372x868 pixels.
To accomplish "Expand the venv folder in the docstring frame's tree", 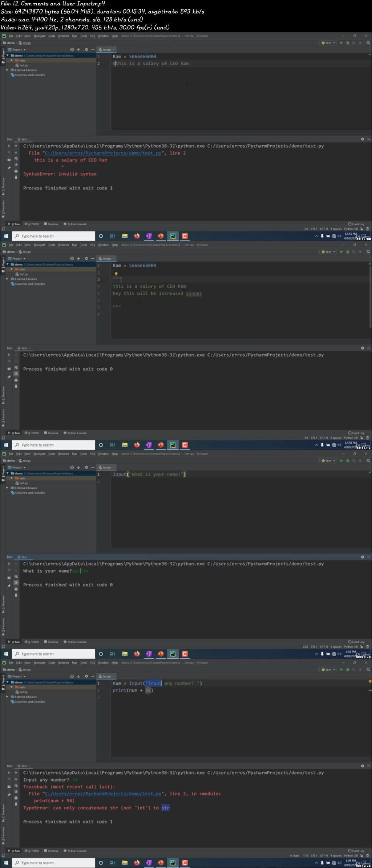I will (x=12, y=269).
